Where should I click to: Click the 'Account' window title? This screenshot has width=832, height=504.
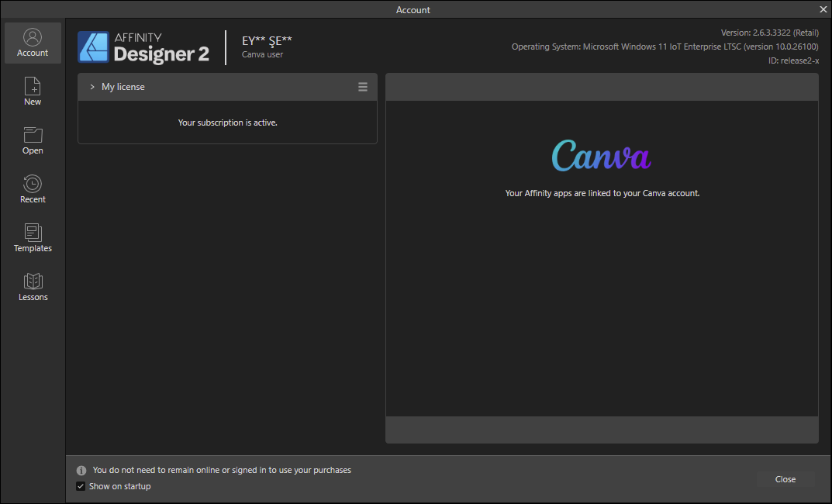pos(413,9)
